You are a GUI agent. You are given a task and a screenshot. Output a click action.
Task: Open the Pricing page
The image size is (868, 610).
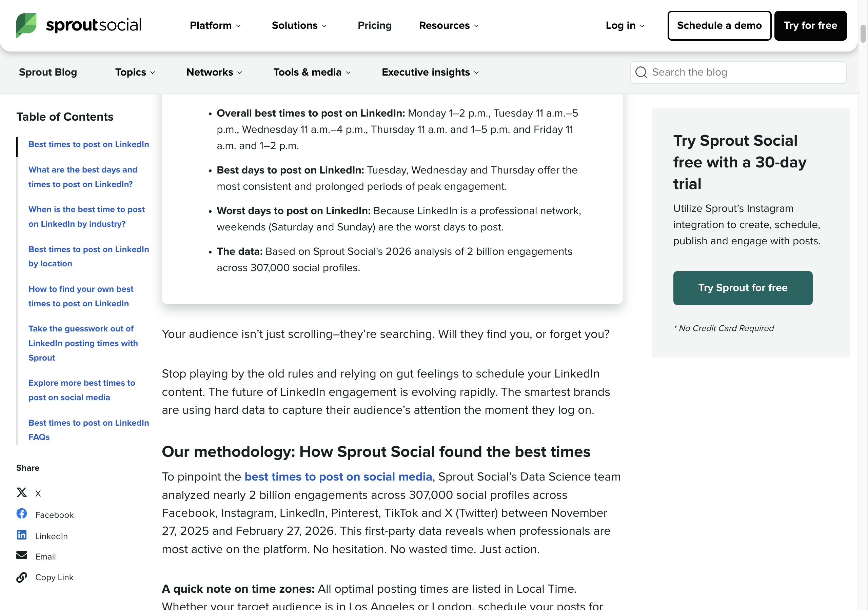coord(375,25)
